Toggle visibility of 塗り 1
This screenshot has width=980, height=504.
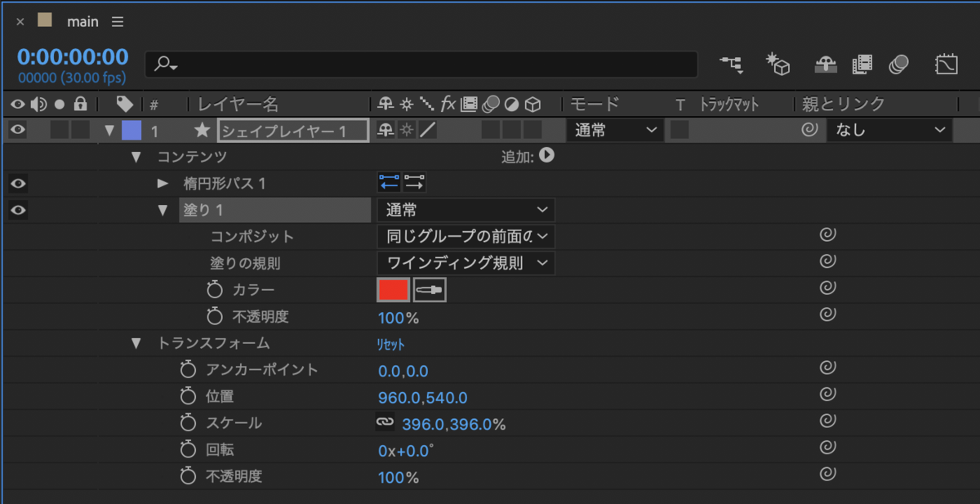17,210
